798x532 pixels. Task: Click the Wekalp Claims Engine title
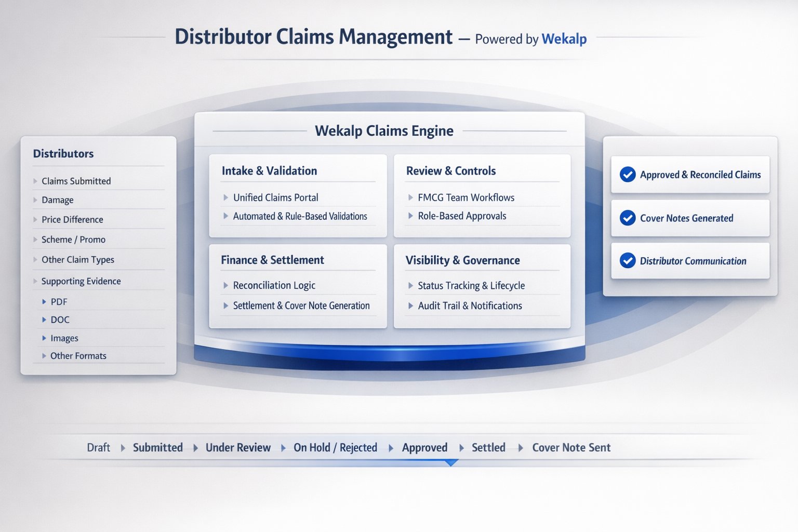pos(384,131)
